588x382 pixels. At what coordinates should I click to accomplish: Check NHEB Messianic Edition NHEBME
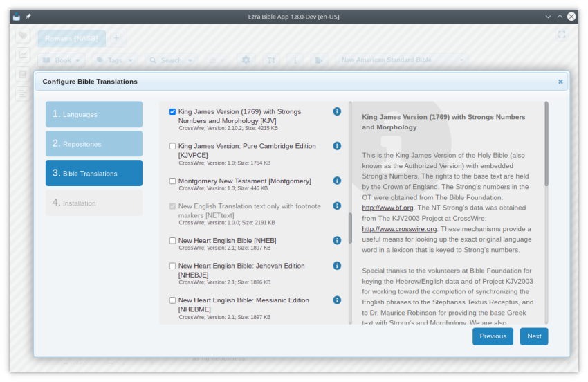click(172, 300)
